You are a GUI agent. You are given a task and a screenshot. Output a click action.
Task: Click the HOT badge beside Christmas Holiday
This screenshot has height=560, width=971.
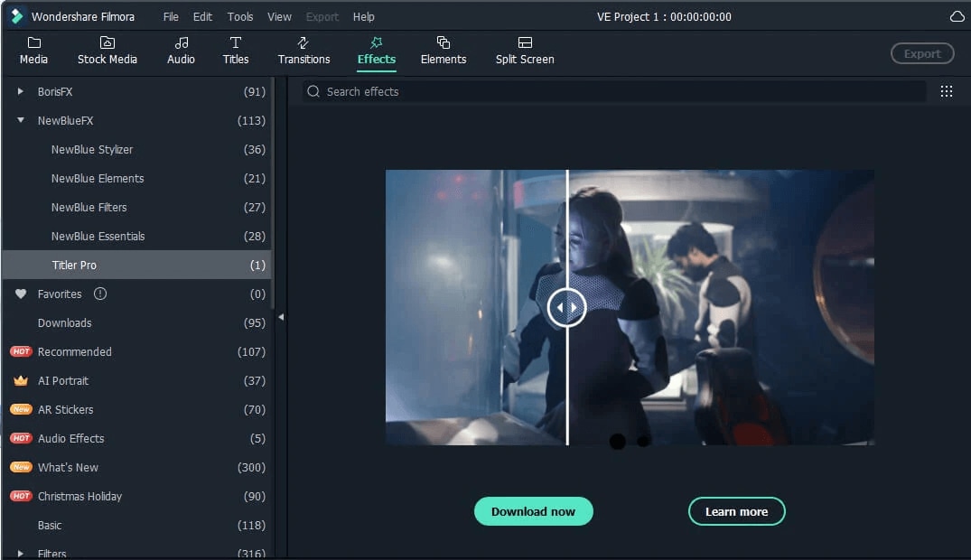click(x=21, y=496)
